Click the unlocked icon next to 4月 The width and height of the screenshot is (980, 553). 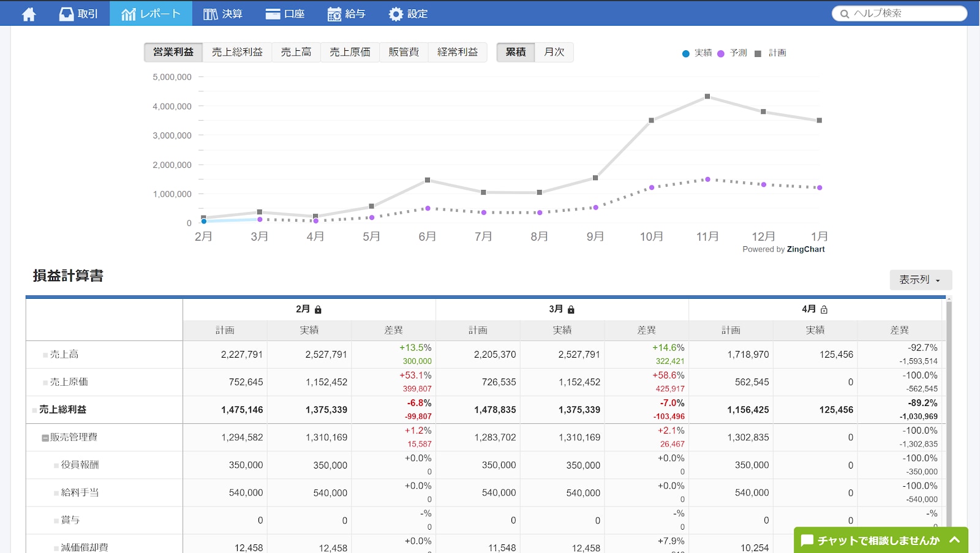(824, 310)
